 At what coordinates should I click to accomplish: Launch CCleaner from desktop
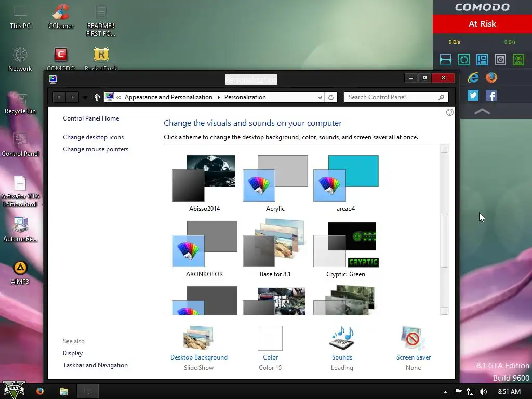[61, 17]
